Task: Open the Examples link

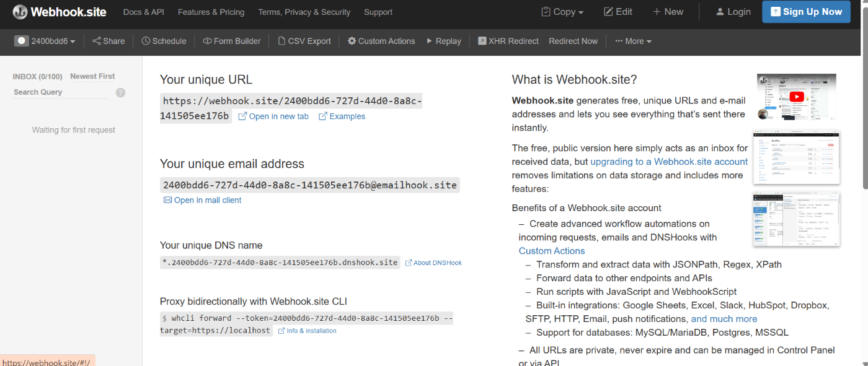Action: 342,116
